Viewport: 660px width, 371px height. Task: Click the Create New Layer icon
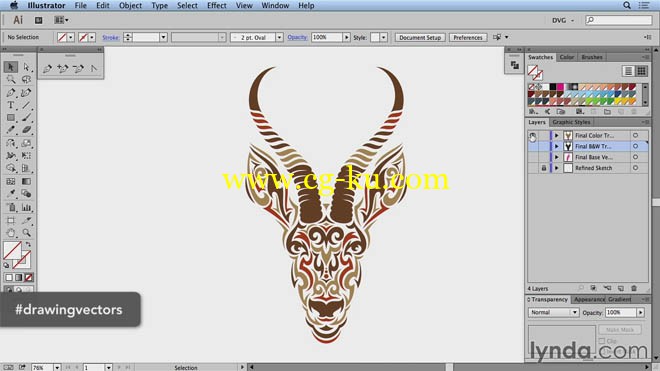coord(621,288)
